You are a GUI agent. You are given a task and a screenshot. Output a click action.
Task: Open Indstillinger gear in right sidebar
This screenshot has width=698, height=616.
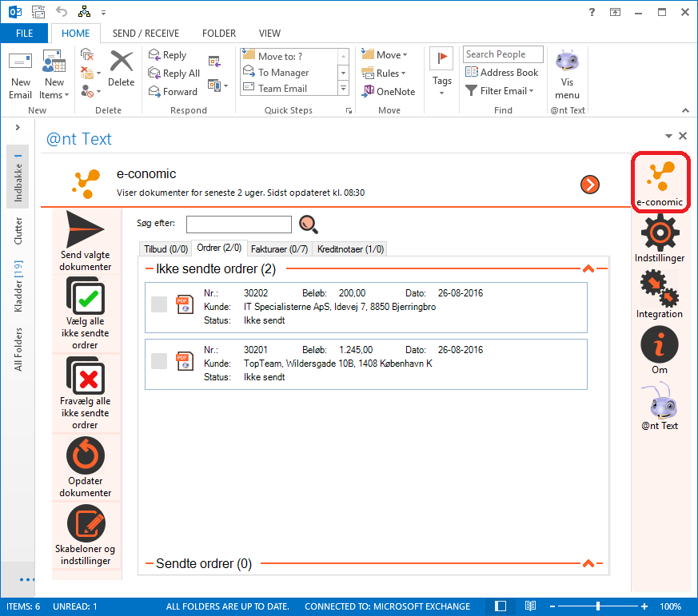point(659,232)
